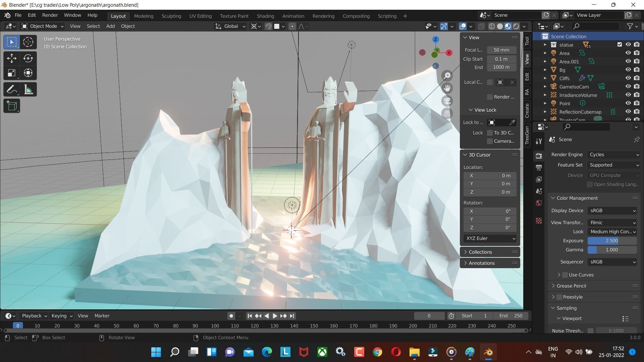Viewport: 644px width, 362px height.
Task: Open World properties tab icon
Action: click(x=539, y=203)
